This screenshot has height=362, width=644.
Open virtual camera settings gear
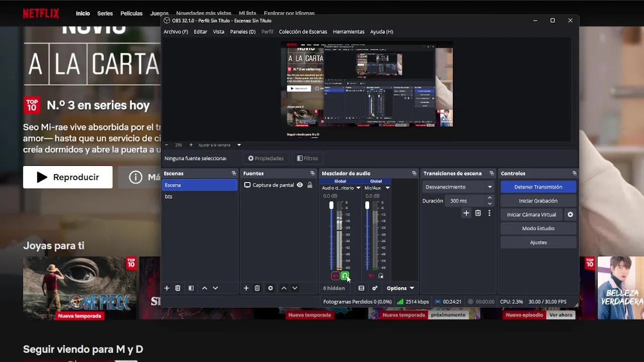pyautogui.click(x=570, y=215)
